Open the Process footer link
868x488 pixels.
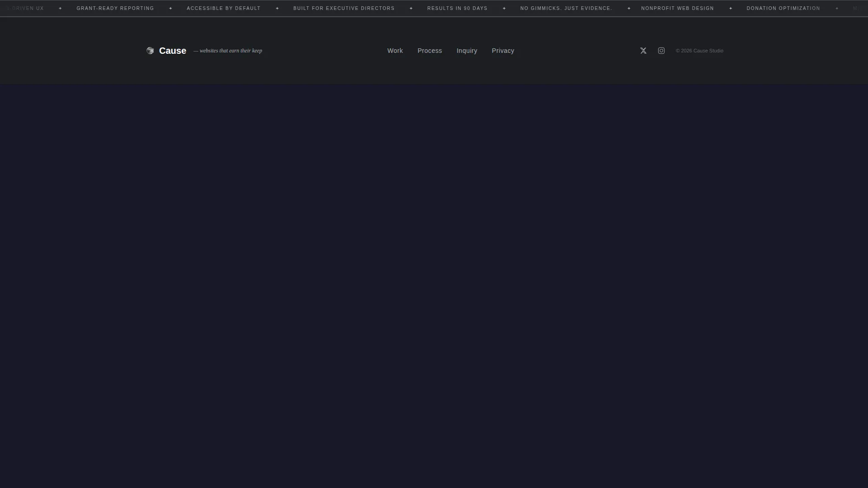pyautogui.click(x=429, y=51)
